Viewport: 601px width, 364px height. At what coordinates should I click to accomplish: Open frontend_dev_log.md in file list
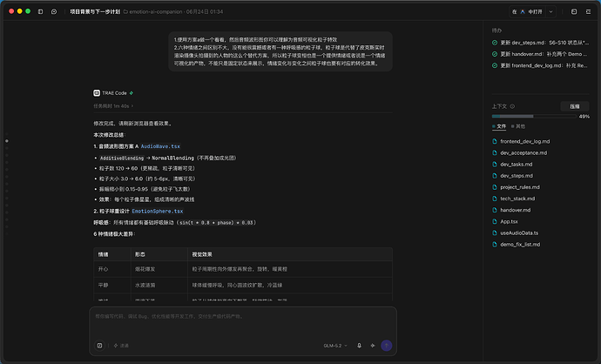coord(524,141)
